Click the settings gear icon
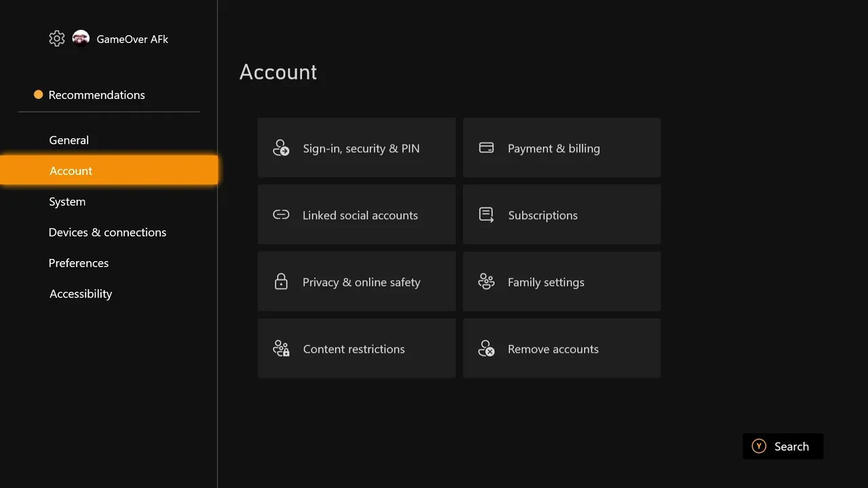The width and height of the screenshot is (868, 488). coord(57,39)
